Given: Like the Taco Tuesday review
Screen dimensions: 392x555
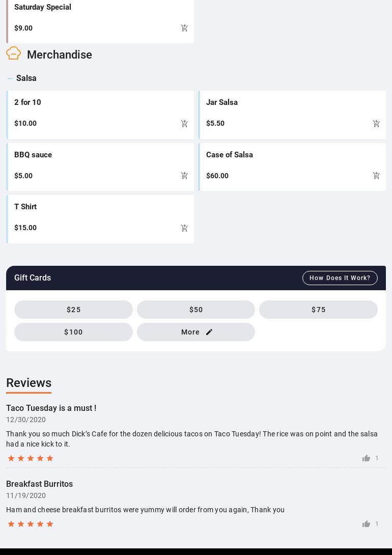Looking at the screenshot, I should (x=366, y=458).
